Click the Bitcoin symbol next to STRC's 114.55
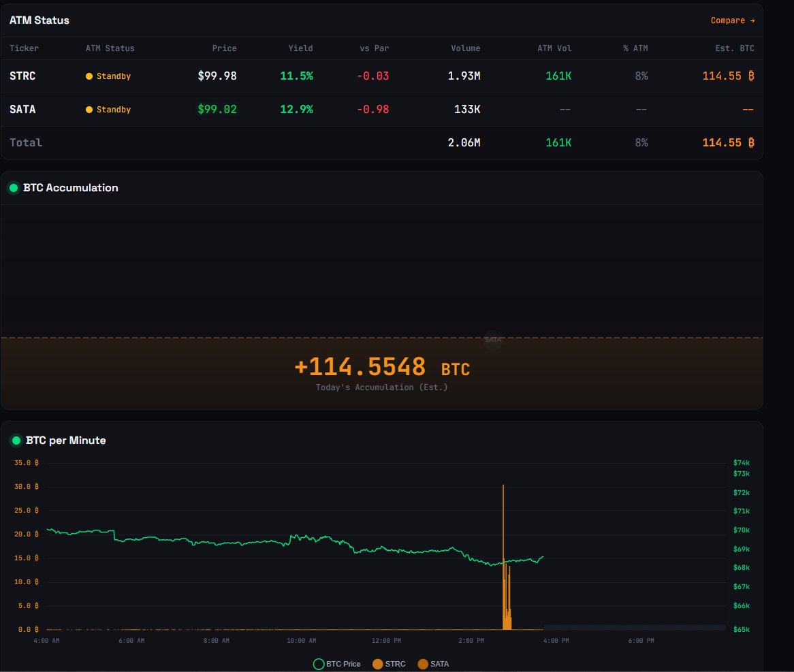Screen dimensions: 794x672 [x=750, y=76]
